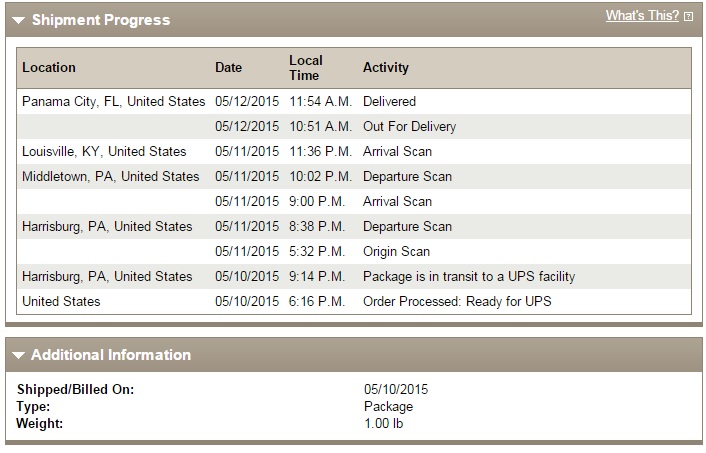Click the Shipment Progress header title

click(x=101, y=20)
